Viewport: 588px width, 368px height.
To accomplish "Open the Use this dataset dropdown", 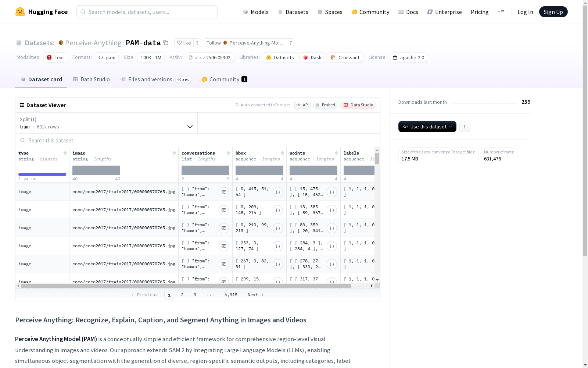I will point(427,127).
